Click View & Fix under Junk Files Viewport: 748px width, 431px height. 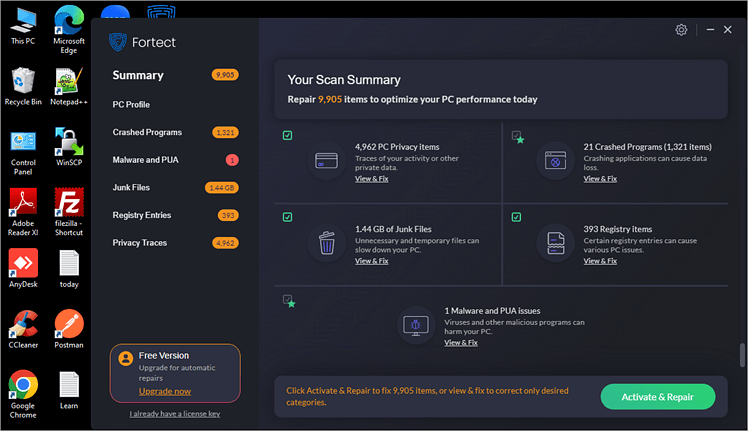(x=372, y=261)
